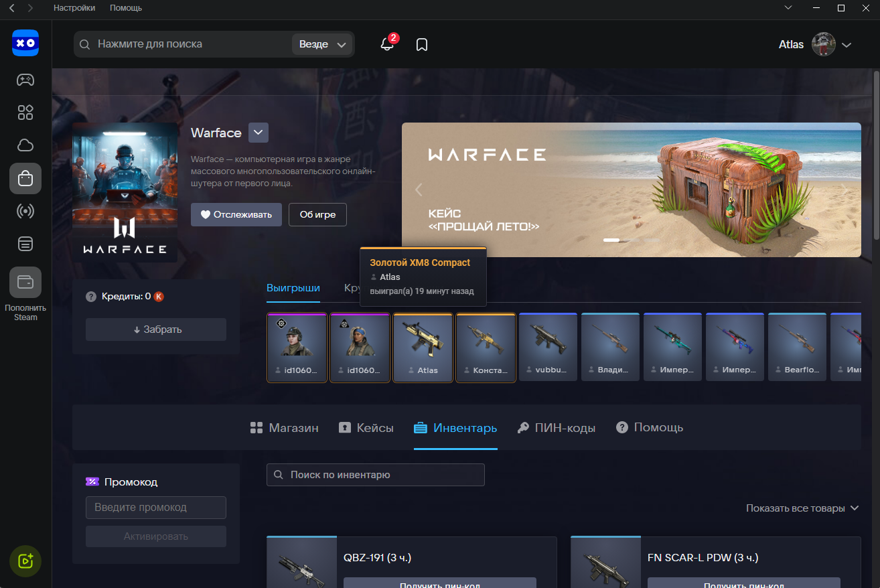Open the broadcast streams sidebar icon
The height and width of the screenshot is (588, 880).
point(25,212)
